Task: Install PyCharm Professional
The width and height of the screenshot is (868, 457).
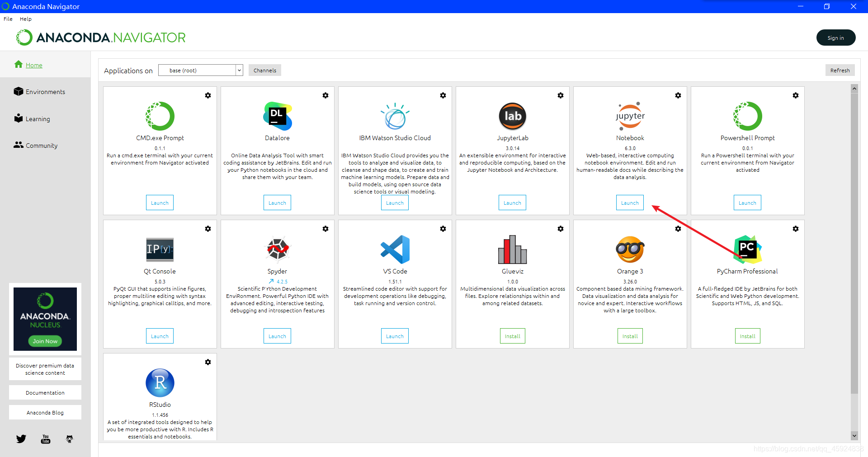Action: click(748, 336)
